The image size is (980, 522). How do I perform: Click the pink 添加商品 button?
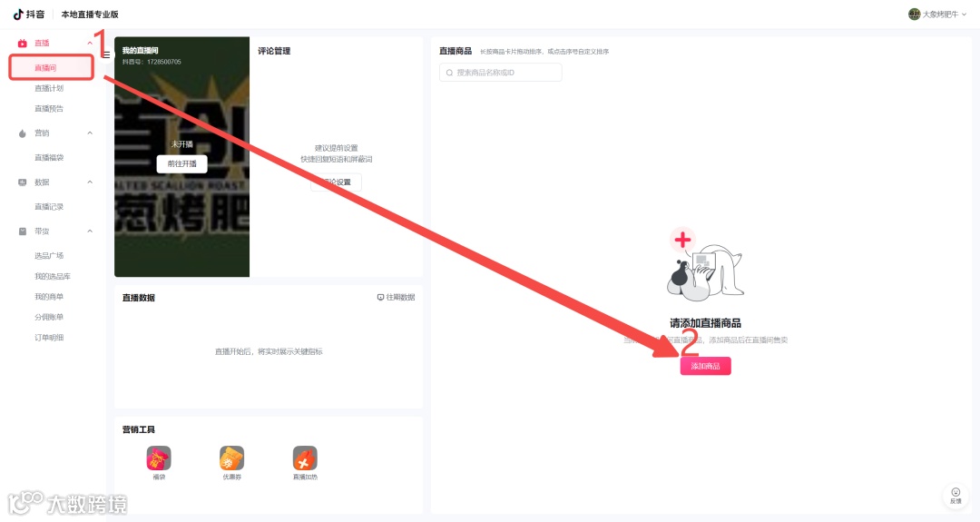tap(705, 366)
